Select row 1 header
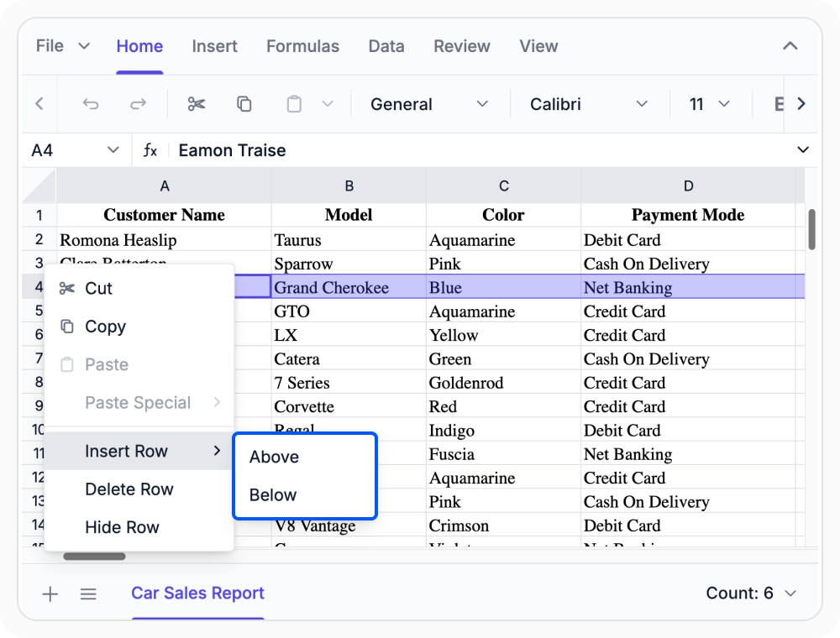This screenshot has height=638, width=840. 39,215
